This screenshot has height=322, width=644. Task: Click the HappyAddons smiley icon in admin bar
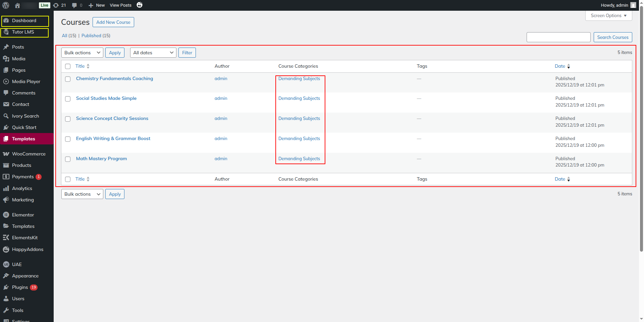point(140,5)
